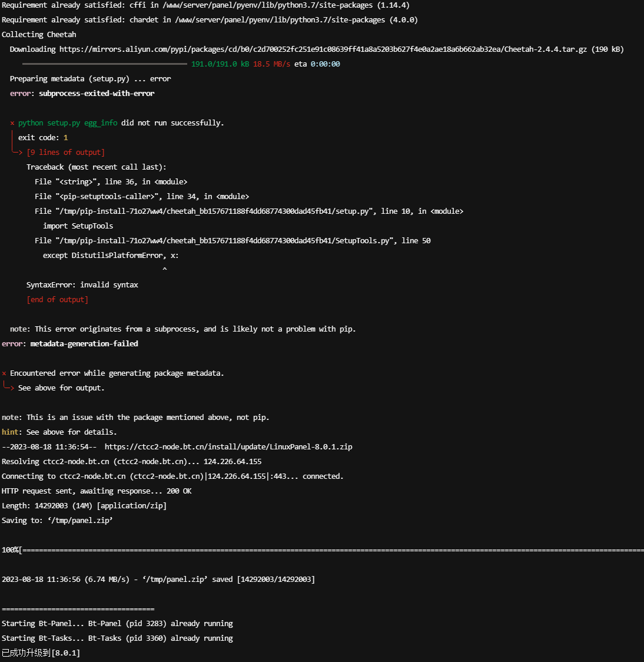Click the yellow hint: label
The image size is (644, 662).
(x=12, y=432)
